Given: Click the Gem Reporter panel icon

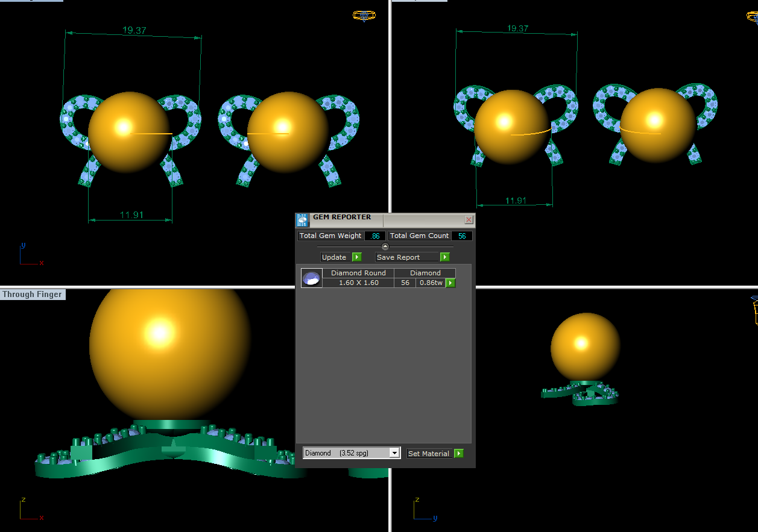Looking at the screenshot, I should 302,220.
